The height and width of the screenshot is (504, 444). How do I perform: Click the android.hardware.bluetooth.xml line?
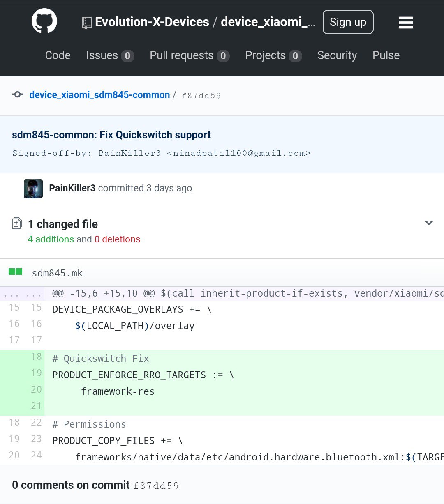[259, 457]
